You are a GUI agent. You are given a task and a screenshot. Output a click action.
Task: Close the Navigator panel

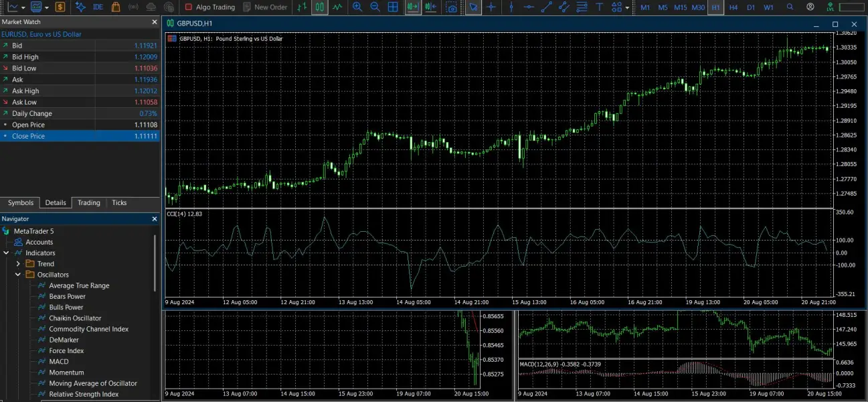click(154, 219)
